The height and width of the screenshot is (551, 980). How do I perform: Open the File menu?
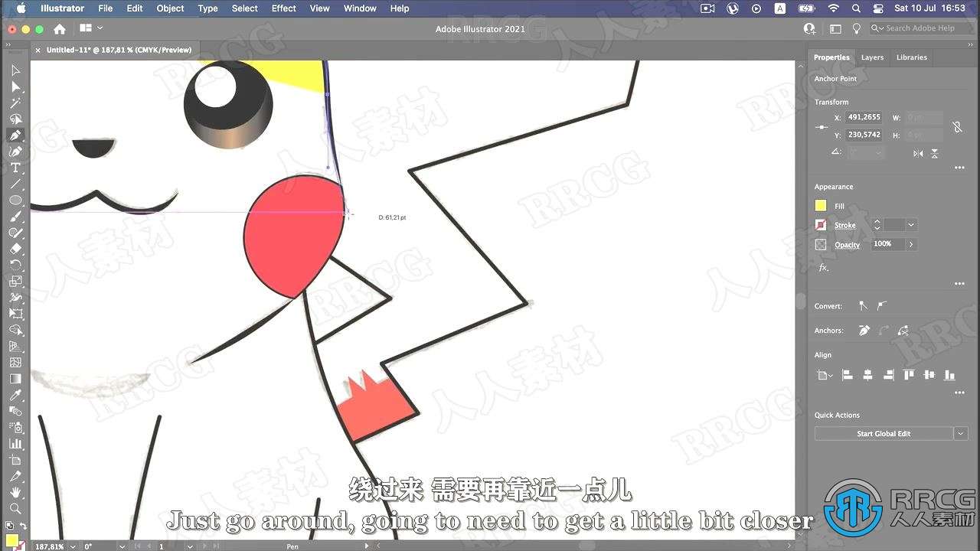click(x=106, y=8)
